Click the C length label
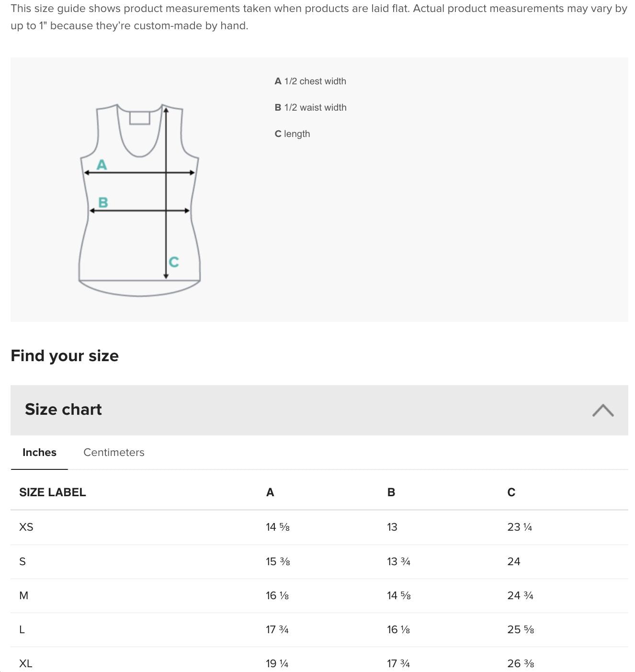This screenshot has width=635, height=672. pyautogui.click(x=292, y=134)
